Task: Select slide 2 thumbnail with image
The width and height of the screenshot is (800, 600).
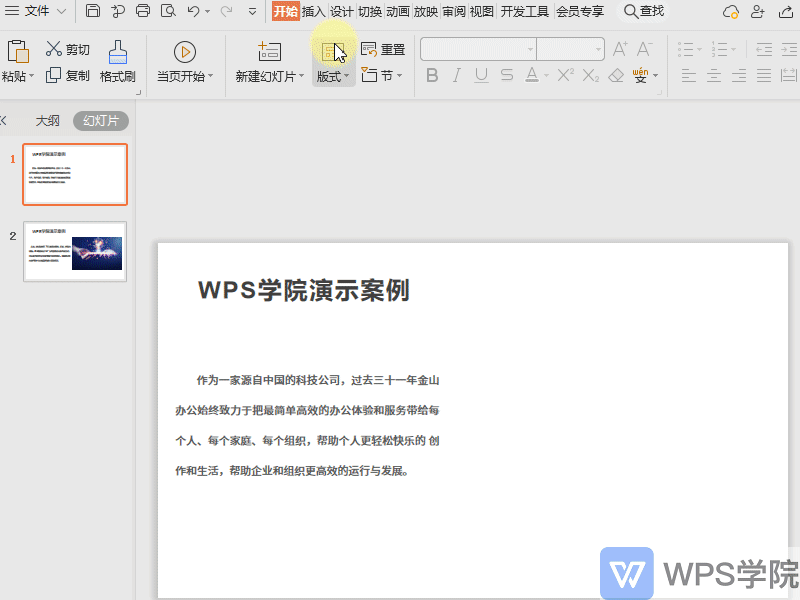Action: tap(75, 252)
